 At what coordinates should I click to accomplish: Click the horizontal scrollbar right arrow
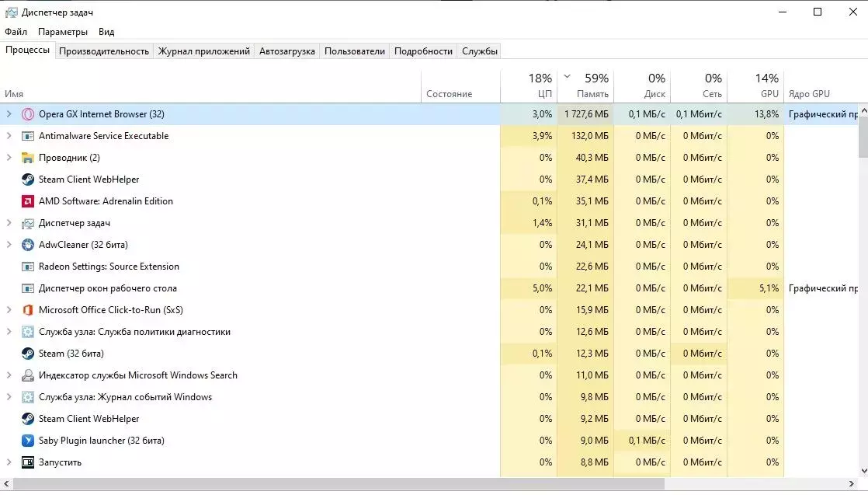[x=852, y=484]
